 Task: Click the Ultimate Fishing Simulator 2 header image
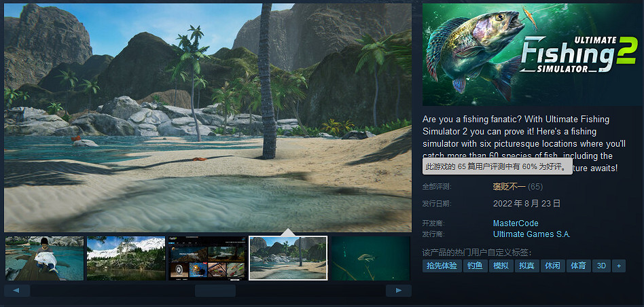[x=532, y=54]
